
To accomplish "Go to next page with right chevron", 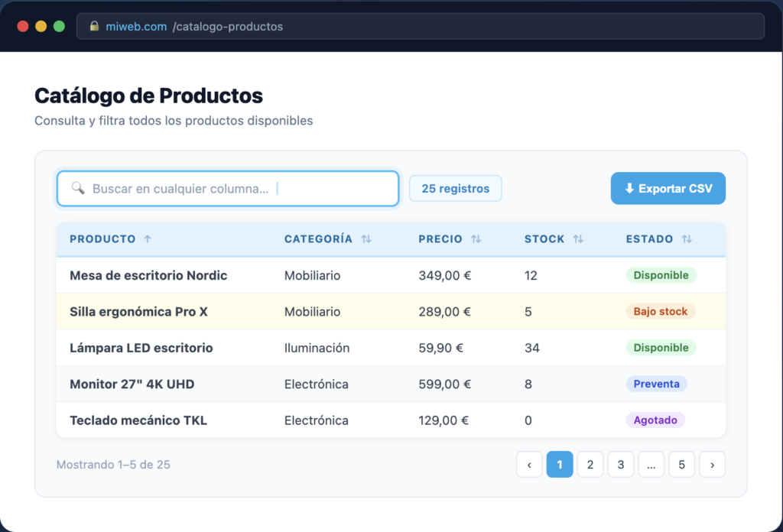I will (712, 464).
